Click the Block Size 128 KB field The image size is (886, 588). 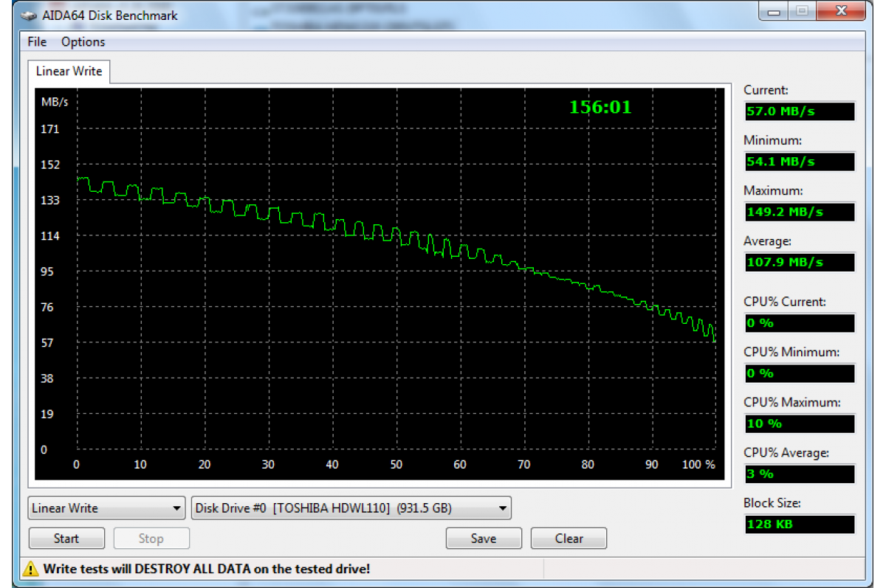(x=799, y=525)
